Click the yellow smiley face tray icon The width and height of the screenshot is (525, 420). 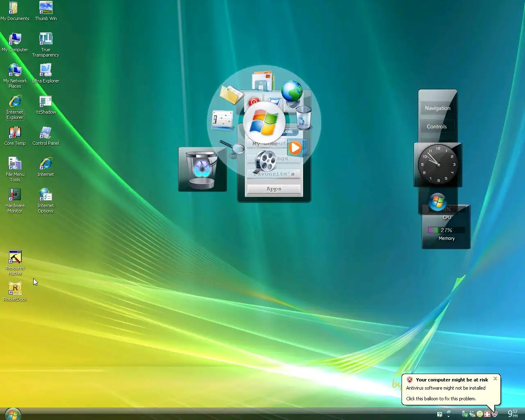pos(479,414)
